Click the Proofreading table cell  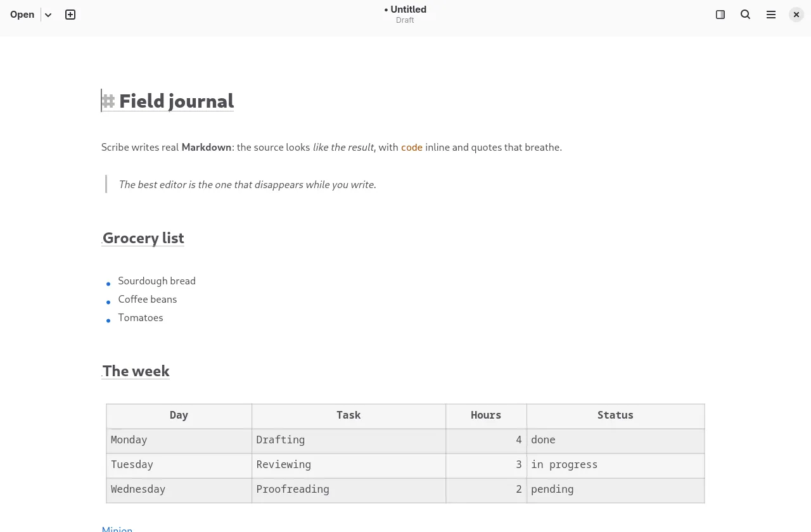tap(348, 490)
